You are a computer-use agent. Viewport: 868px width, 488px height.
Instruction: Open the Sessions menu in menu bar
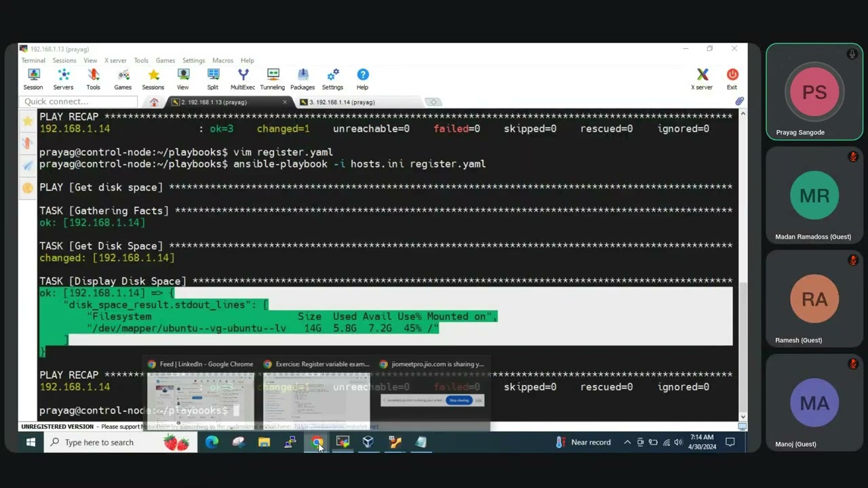tap(64, 60)
